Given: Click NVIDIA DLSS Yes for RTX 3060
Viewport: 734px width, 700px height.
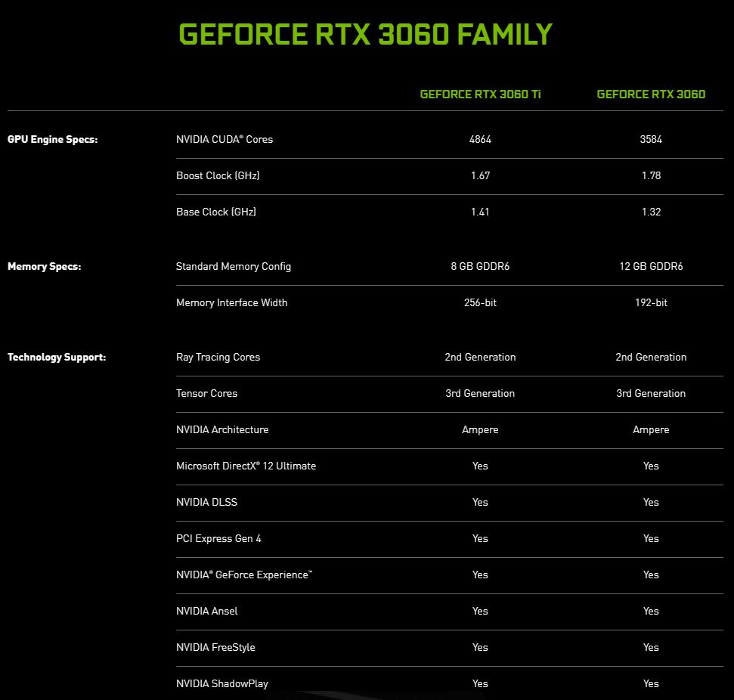Looking at the screenshot, I should (x=651, y=502).
